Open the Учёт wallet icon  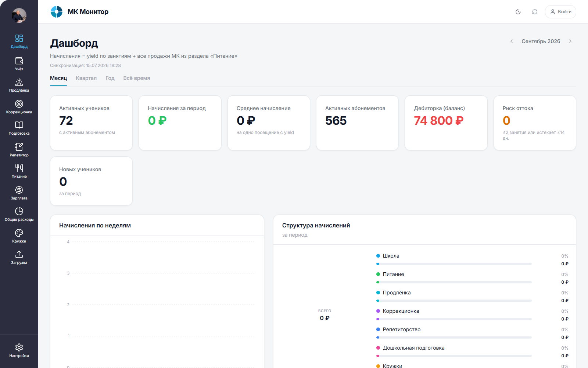click(19, 60)
